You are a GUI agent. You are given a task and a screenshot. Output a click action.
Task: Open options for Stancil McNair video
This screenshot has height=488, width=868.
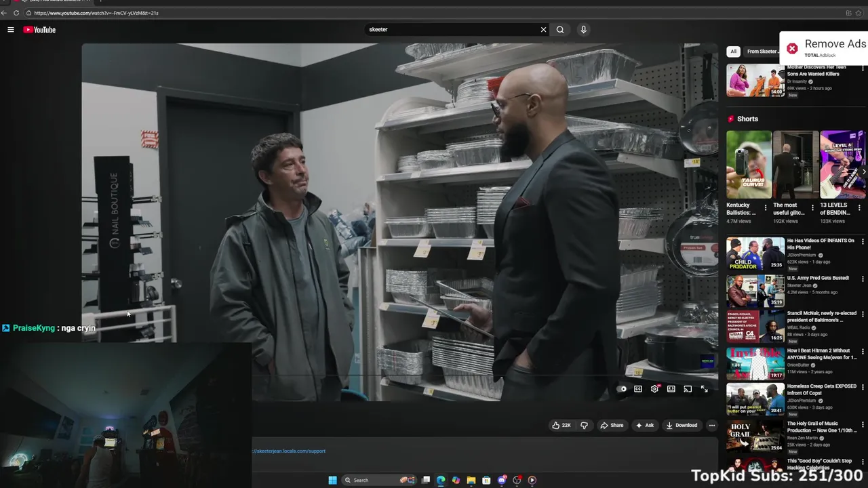863,315
